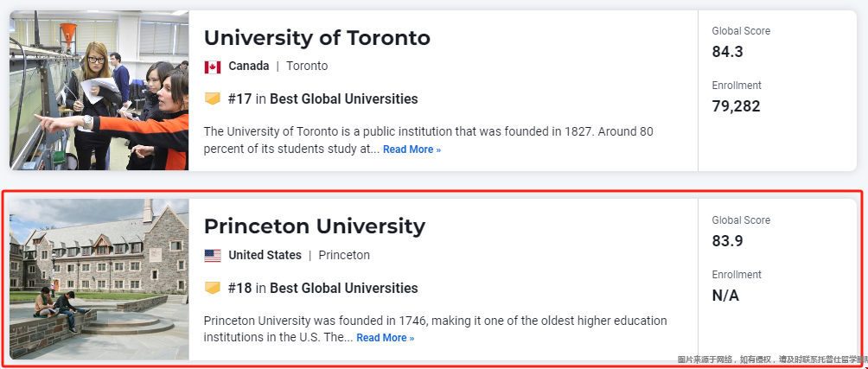Click the Canada flag icon
The image size is (868, 369).
click(x=213, y=67)
